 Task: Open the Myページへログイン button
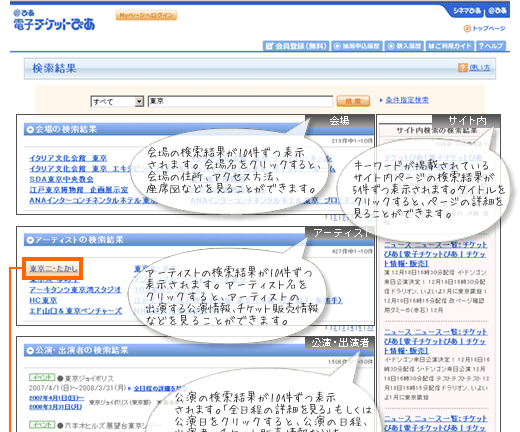point(146,15)
